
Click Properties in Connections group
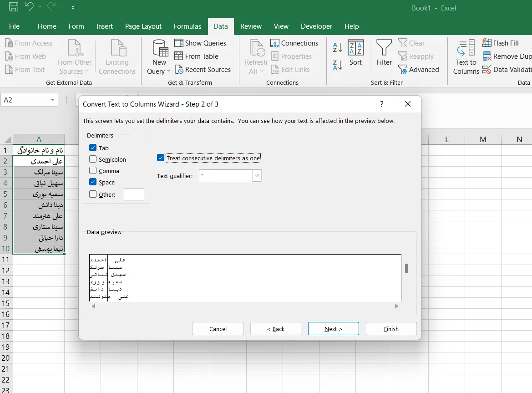click(291, 56)
